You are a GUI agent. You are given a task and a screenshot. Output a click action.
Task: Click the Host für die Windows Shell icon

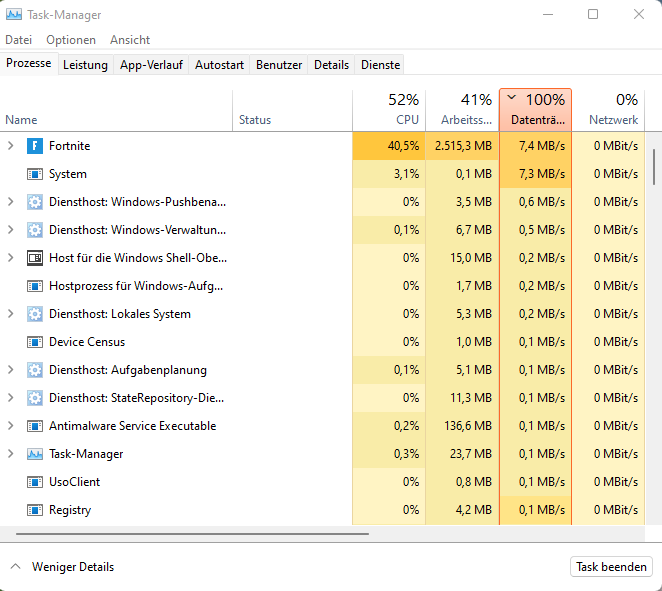(x=35, y=258)
